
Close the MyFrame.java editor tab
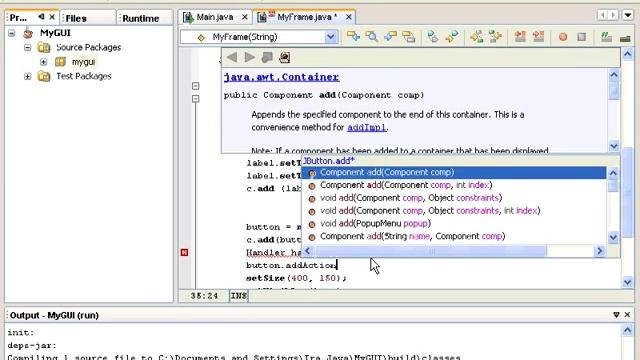coord(349,17)
